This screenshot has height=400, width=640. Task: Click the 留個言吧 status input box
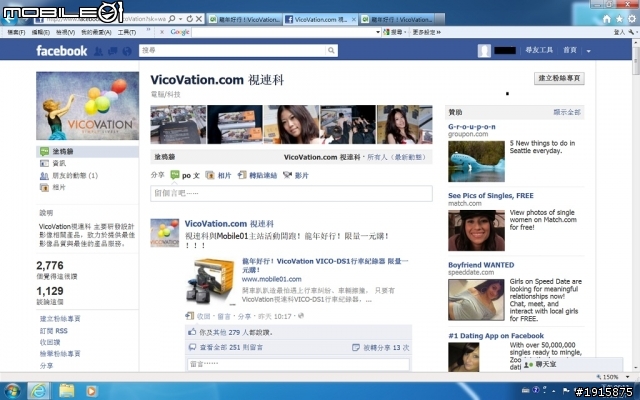tap(291, 193)
